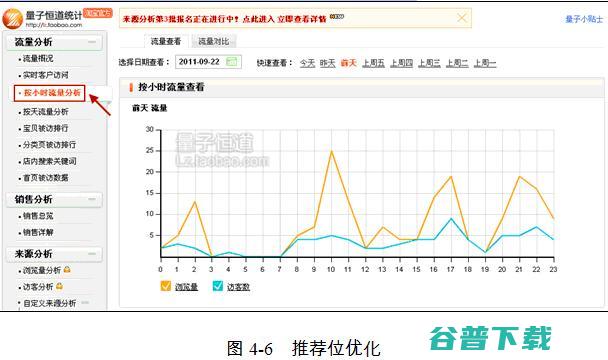
Task: Open 流量概况 in sidebar
Action: point(38,59)
